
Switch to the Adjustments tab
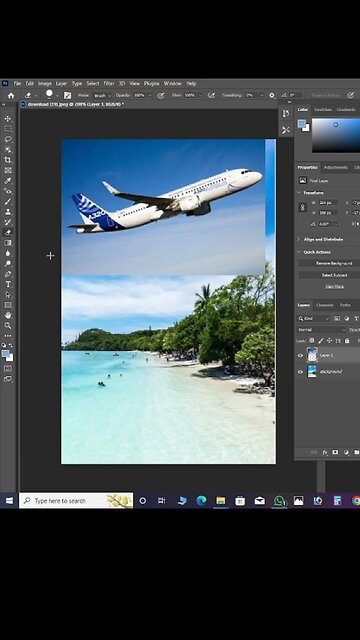pos(336,167)
